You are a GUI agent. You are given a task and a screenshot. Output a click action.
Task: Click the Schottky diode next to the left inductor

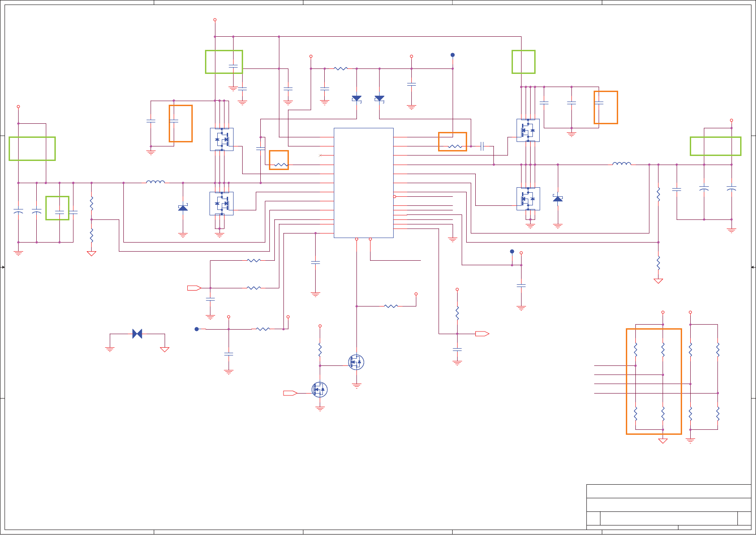click(183, 207)
